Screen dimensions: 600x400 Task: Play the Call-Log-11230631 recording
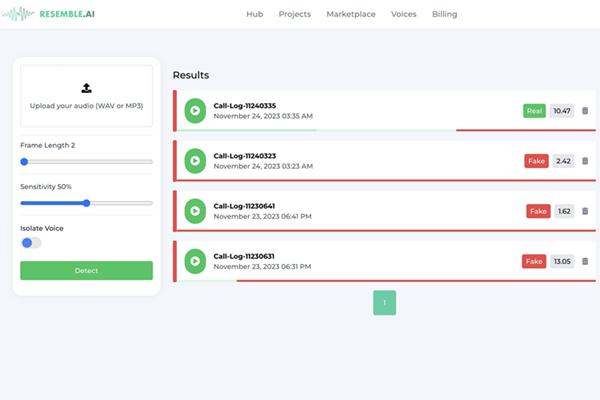(x=195, y=261)
